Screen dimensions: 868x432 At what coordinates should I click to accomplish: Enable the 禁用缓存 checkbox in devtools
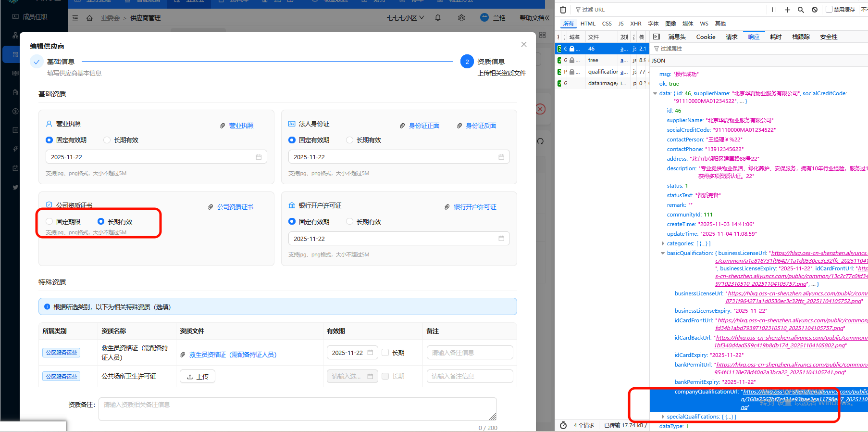[x=829, y=9]
